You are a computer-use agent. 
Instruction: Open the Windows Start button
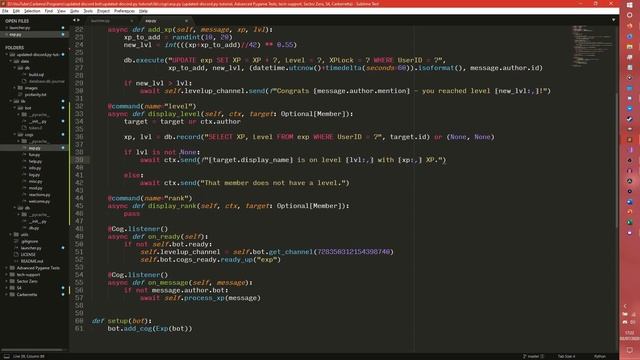pyautogui.click(x=629, y=4)
